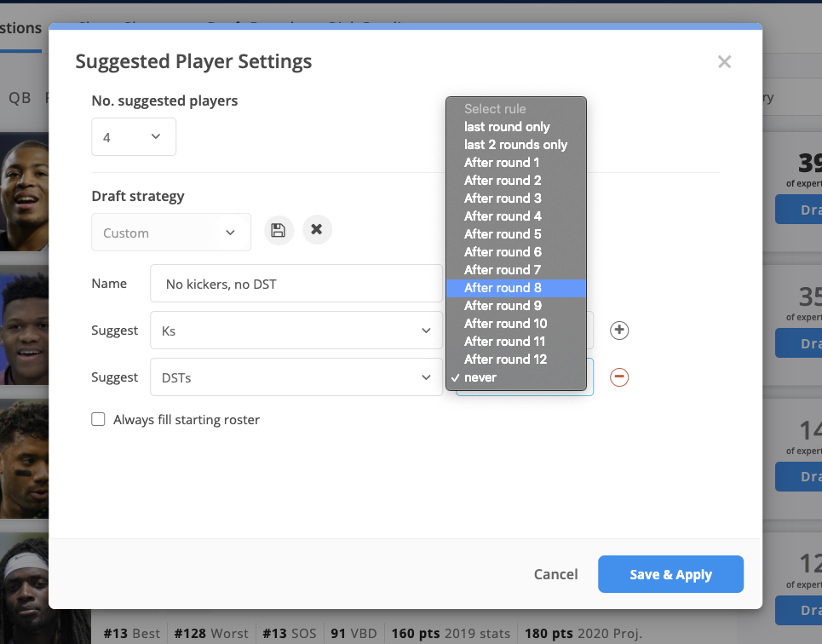This screenshot has width=822, height=644.
Task: Select the checked 'never' option
Action: click(516, 377)
